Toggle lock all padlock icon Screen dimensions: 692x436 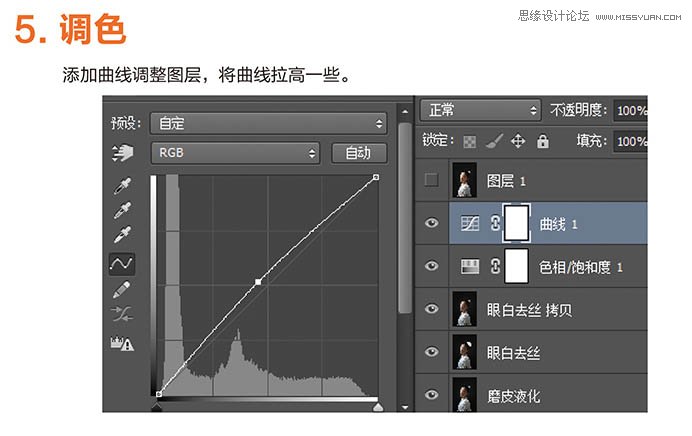543,141
